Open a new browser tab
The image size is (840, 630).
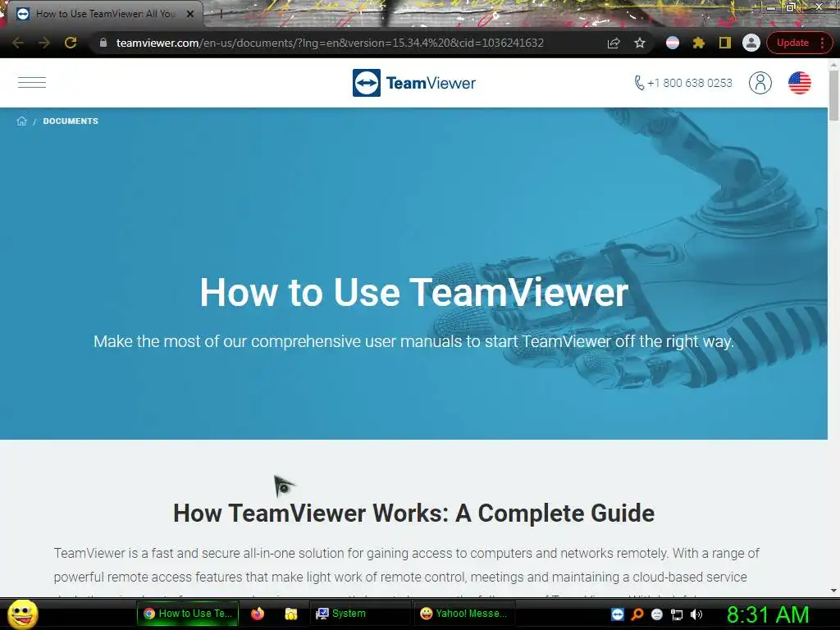[221, 14]
